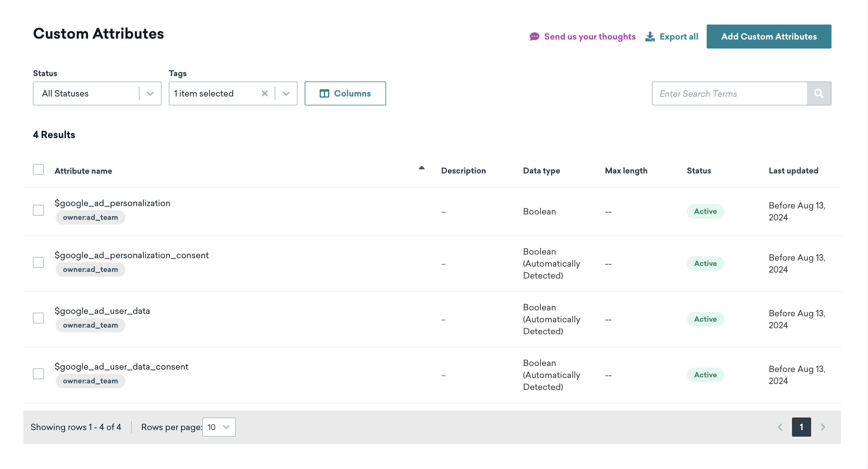The height and width of the screenshot is (469, 868).
Task: Click the Send us your thoughts icon
Action: (534, 36)
